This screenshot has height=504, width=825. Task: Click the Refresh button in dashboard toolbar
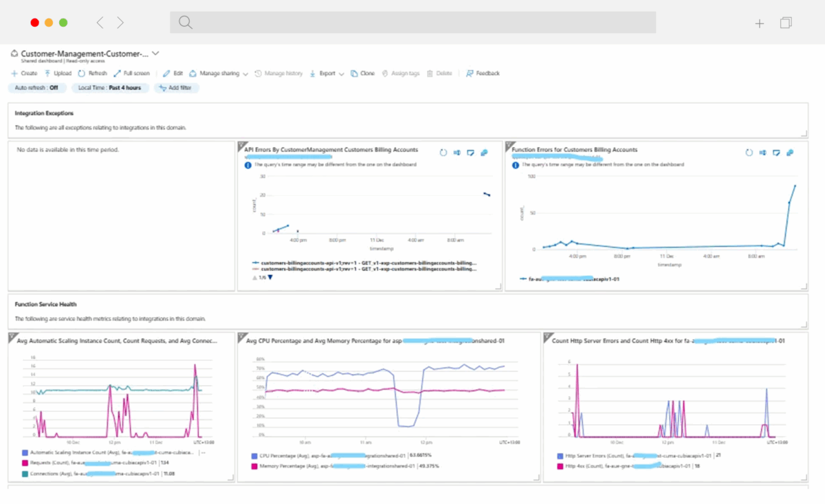[x=92, y=73]
